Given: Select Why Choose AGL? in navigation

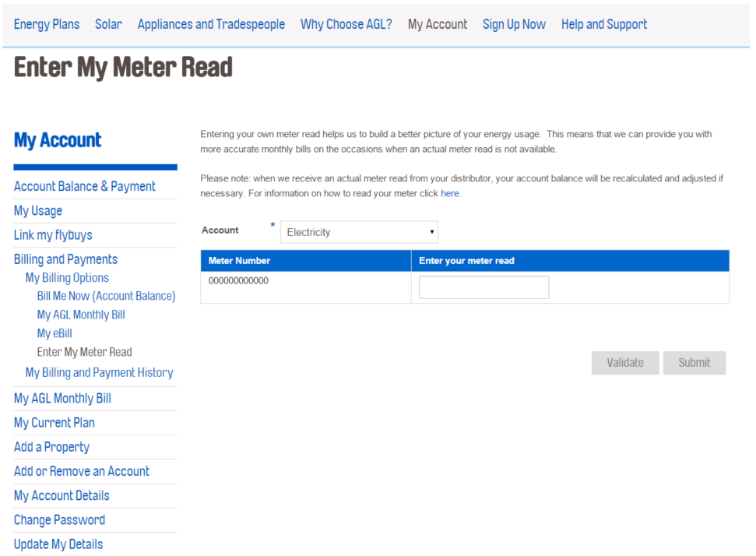Looking at the screenshot, I should pyautogui.click(x=346, y=24).
